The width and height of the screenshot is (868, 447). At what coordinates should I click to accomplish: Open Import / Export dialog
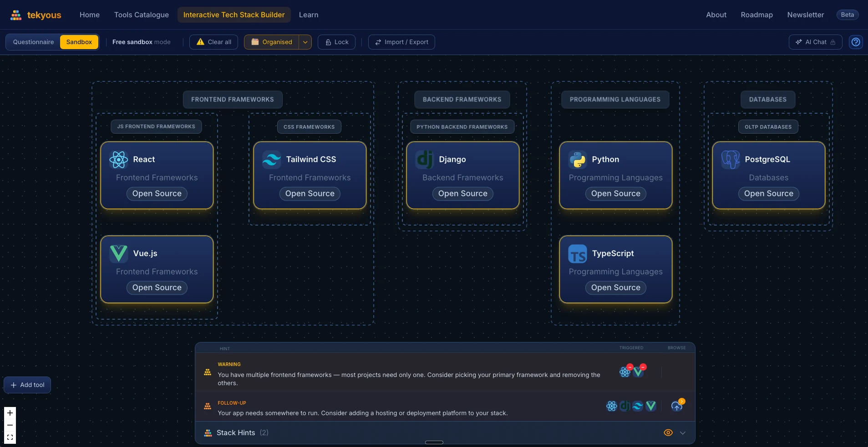tap(401, 42)
